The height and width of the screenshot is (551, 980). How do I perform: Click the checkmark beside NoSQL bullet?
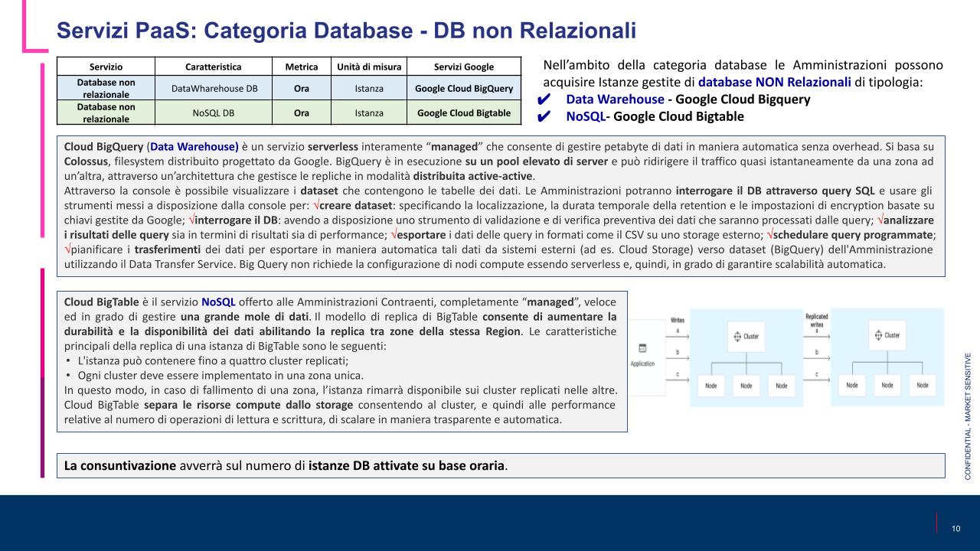pos(544,117)
